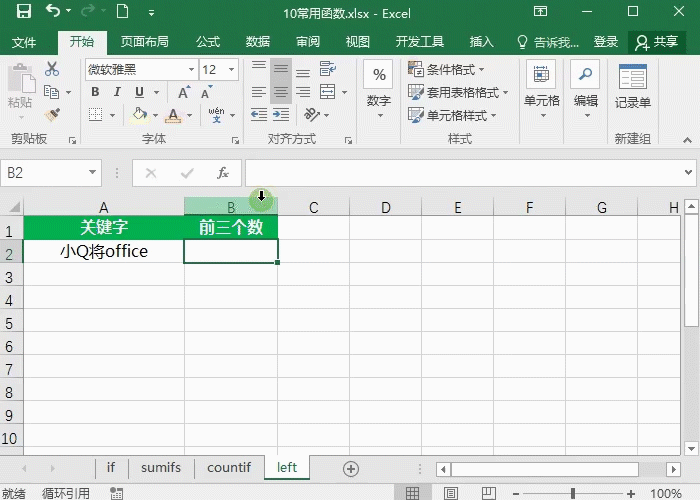Image resolution: width=700 pixels, height=500 pixels.
Task: Apply the fill color bucket
Action: pyautogui.click(x=140, y=115)
